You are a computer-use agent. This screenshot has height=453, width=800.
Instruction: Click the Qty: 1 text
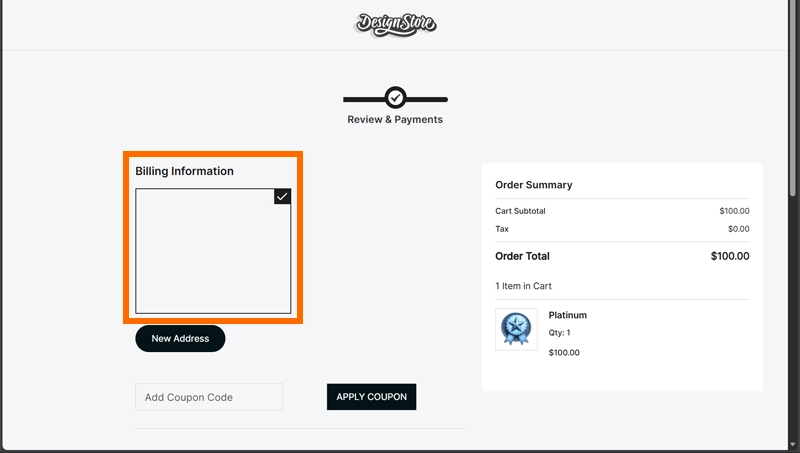(x=559, y=333)
